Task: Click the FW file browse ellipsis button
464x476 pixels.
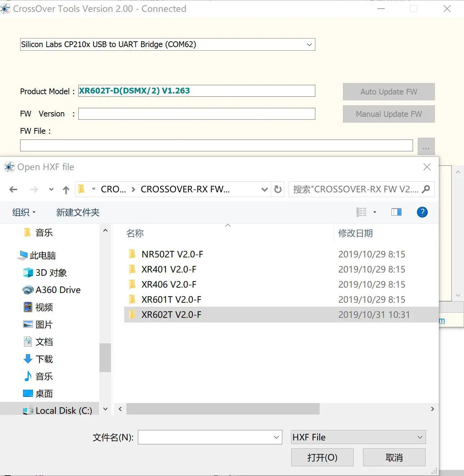Action: 426,147
